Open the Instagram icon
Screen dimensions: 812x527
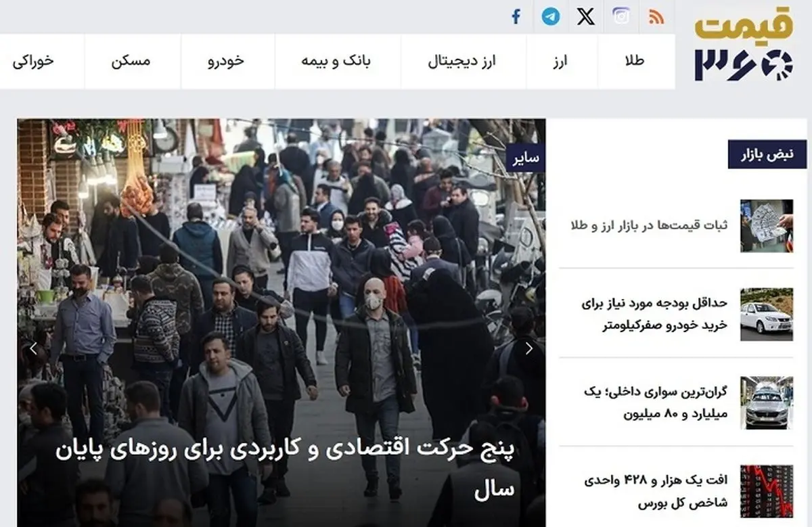pos(621,16)
